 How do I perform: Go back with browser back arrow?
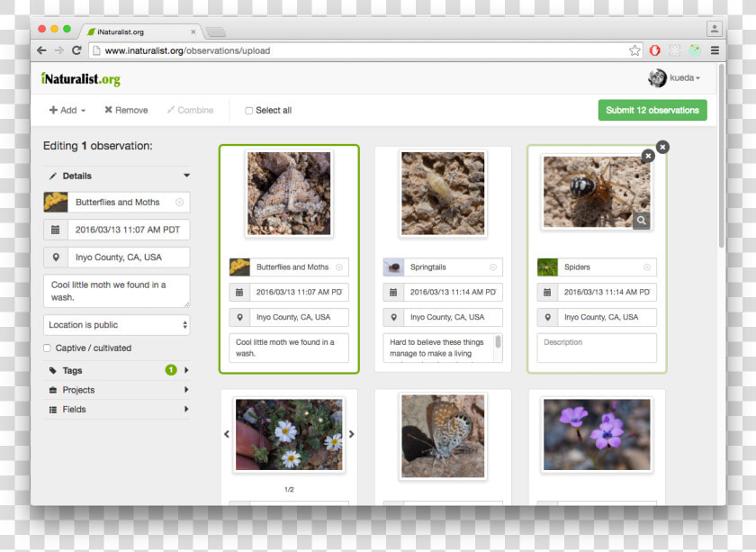click(x=42, y=50)
